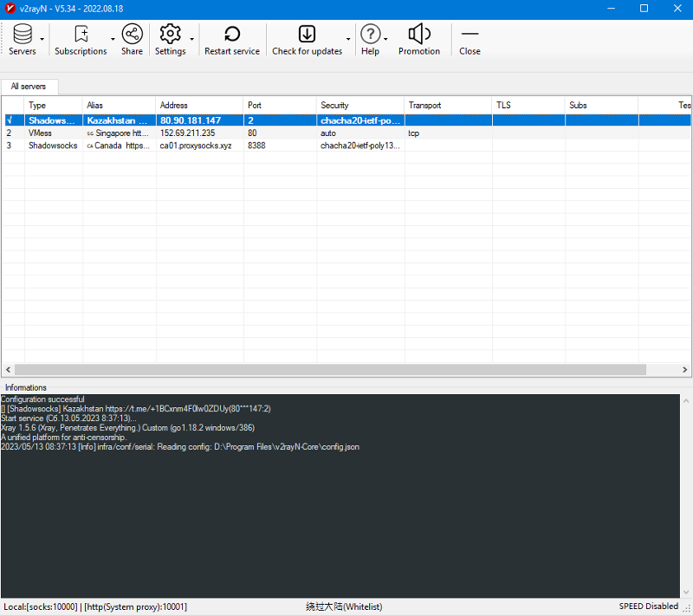Viewport: 693px width, 616px height.
Task: Expand the Check for updates dropdown arrow
Action: pyautogui.click(x=348, y=39)
